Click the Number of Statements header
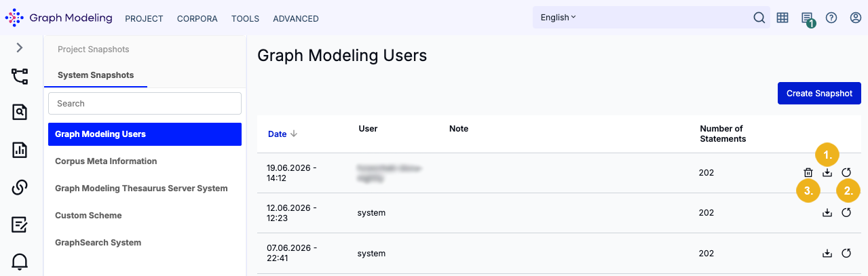Image resolution: width=868 pixels, height=276 pixels. click(x=723, y=134)
